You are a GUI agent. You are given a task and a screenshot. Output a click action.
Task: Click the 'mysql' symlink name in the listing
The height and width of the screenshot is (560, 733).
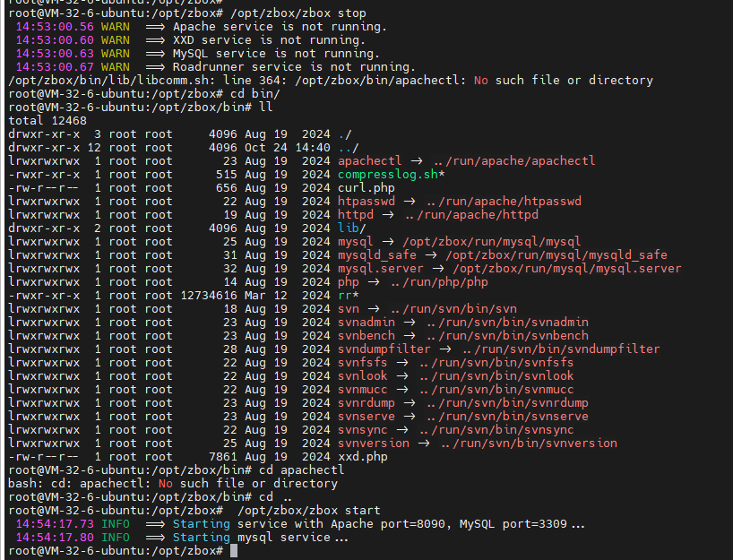(x=356, y=242)
